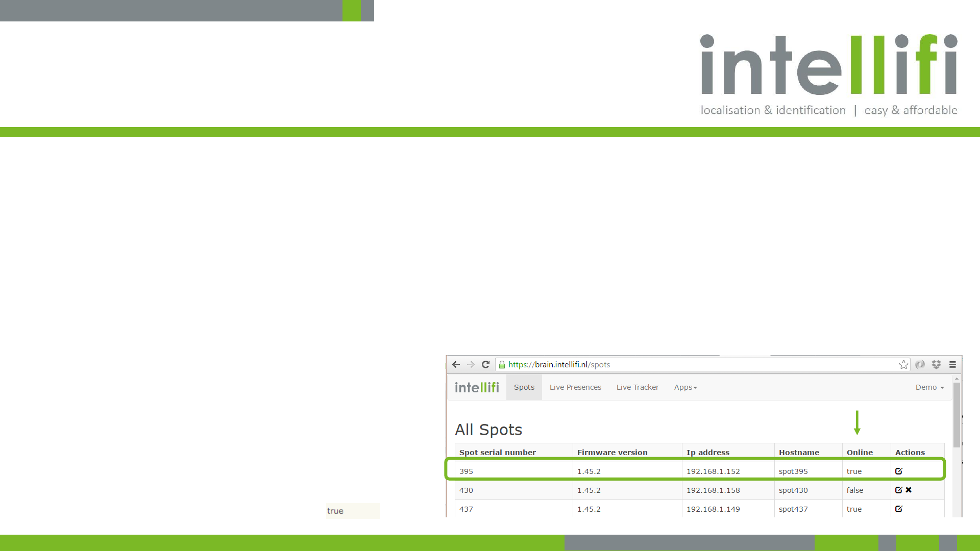
Task: Click the online value false for spot430
Action: pos(855,490)
